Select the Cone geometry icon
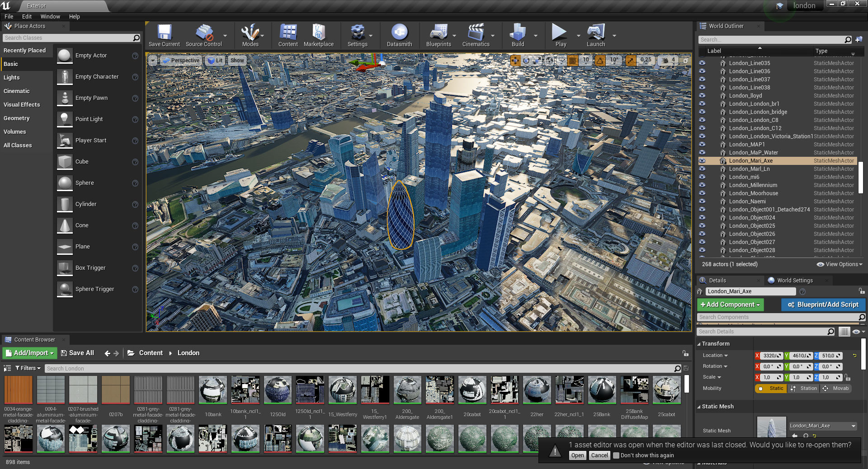This screenshot has height=469, width=868. (65, 225)
